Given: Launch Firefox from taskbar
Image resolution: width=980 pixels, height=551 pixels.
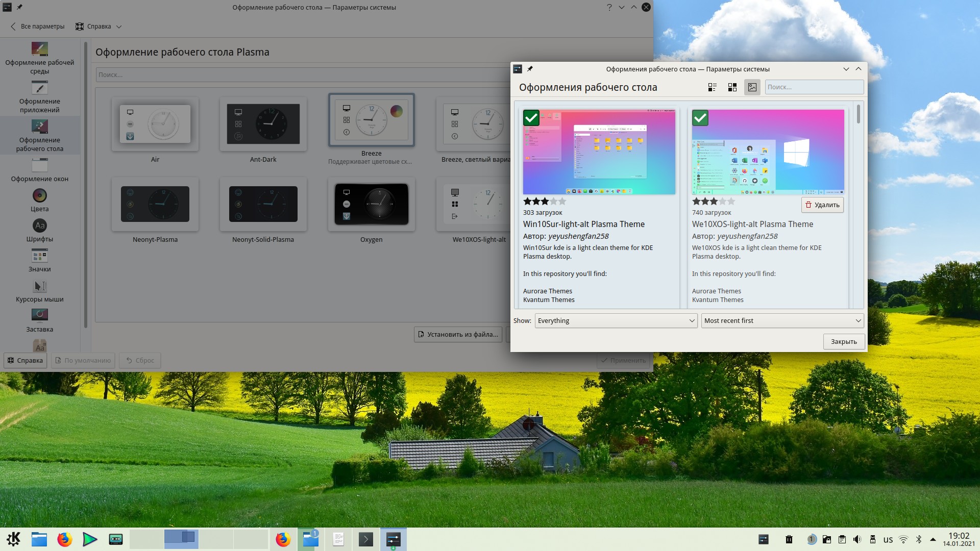Looking at the screenshot, I should pos(65,539).
